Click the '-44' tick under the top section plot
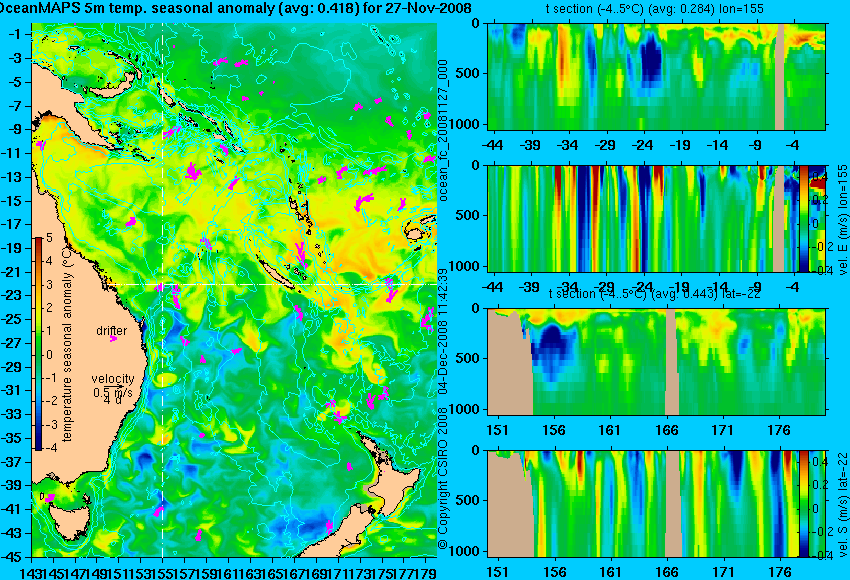Screen dimensions: 850x580 point(492,145)
